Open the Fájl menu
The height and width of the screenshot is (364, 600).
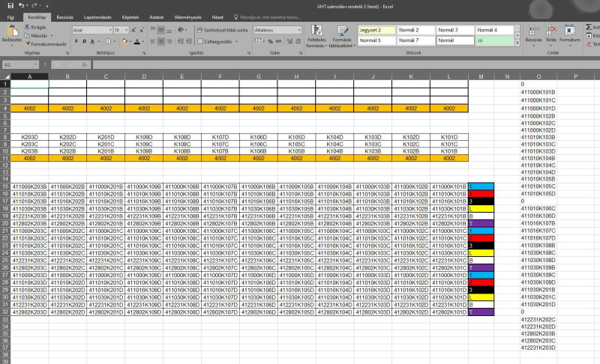(x=10, y=17)
